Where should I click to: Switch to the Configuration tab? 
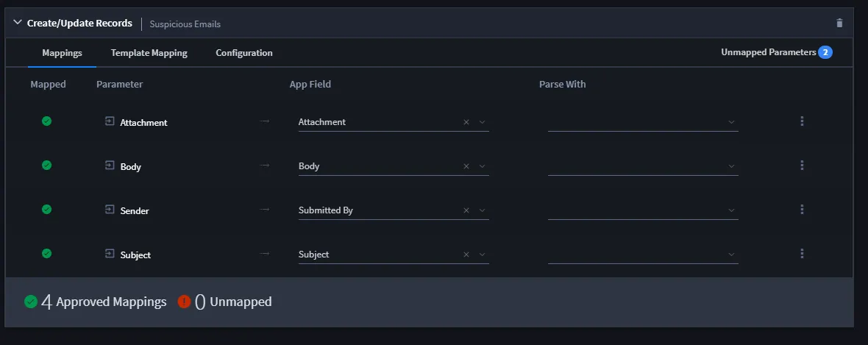(x=244, y=53)
